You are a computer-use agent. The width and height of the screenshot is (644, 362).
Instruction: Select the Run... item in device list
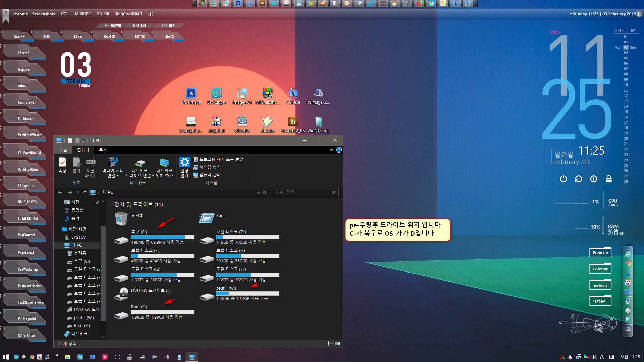coord(213,218)
